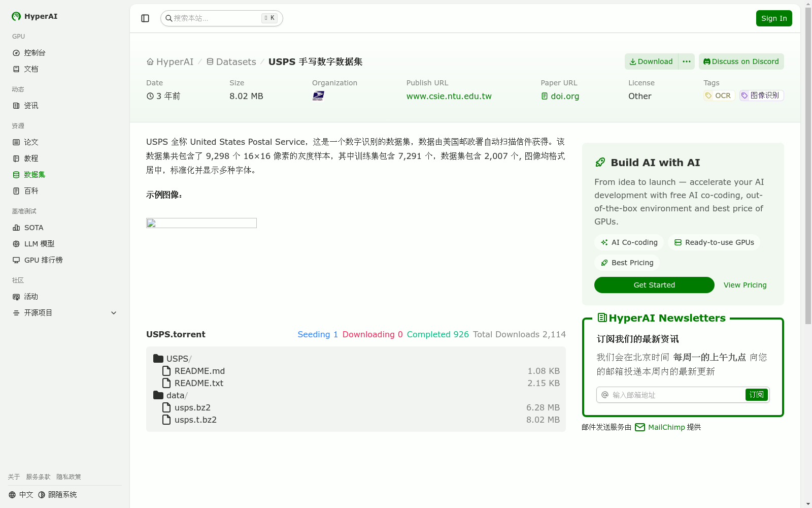
Task: Open the MailChimp link
Action: [666, 427]
